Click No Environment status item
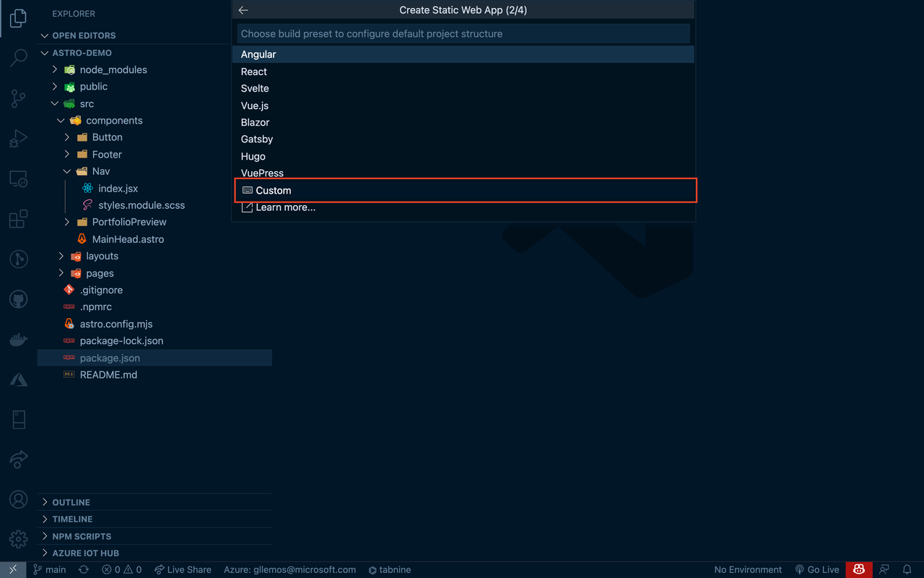Viewport: 924px width, 578px height. click(748, 569)
